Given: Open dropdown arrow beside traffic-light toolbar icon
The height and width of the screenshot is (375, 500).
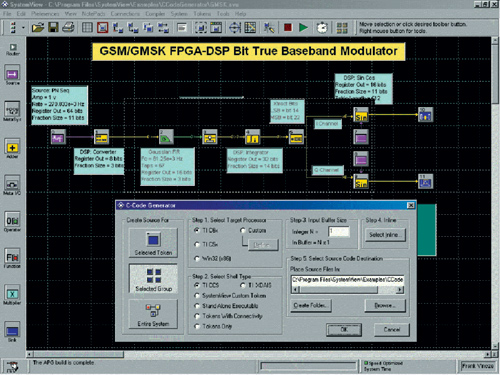Looking at the screenshot, I should point(23,27).
